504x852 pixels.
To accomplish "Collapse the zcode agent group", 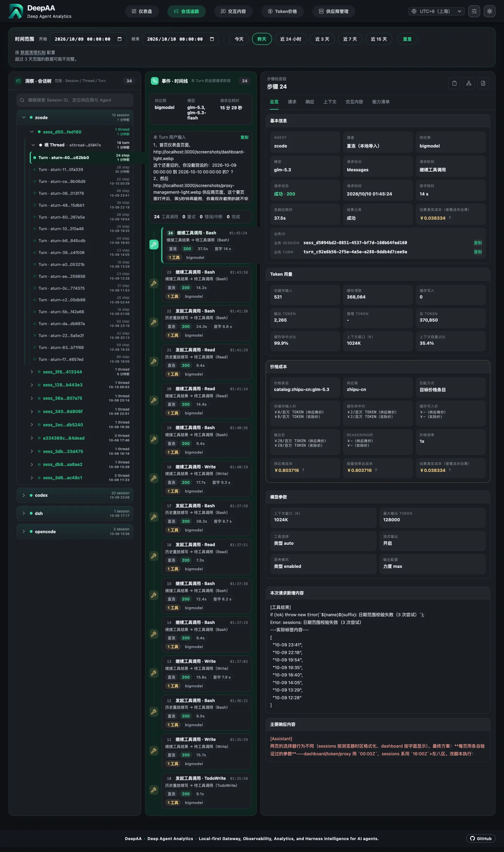I will coord(24,118).
